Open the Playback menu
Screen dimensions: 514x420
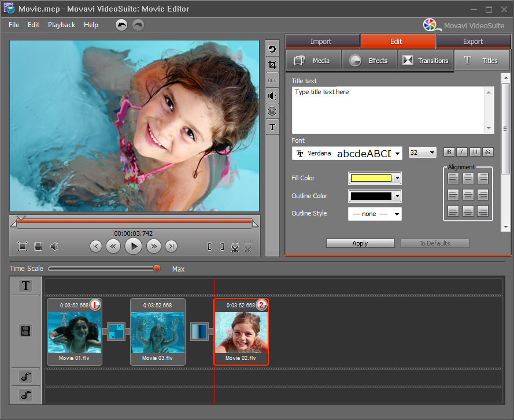tap(61, 25)
